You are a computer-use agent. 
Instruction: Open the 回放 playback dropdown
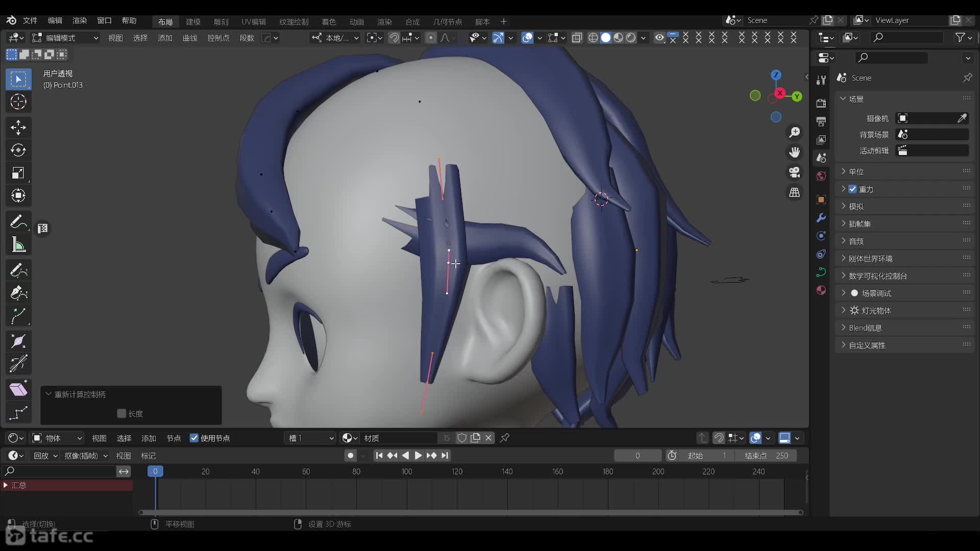coord(45,456)
